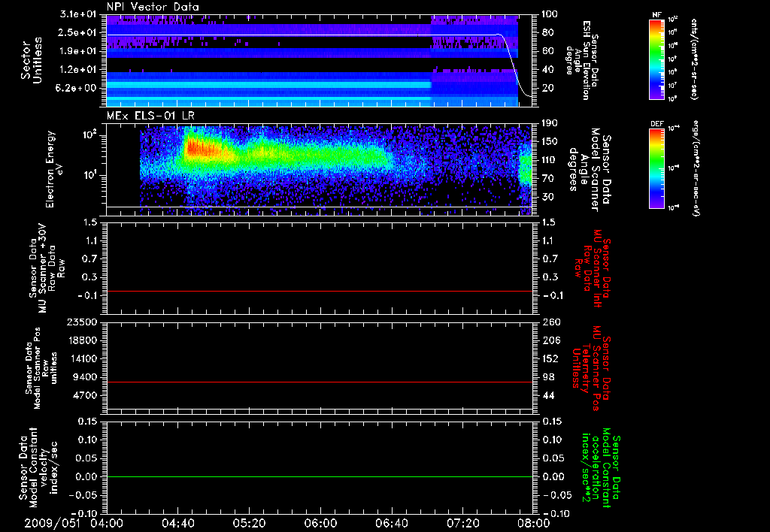This screenshot has height=532, width=770.
Task: Click the red "MU Scanner Pos Telemetry" label
Action: coord(591,368)
